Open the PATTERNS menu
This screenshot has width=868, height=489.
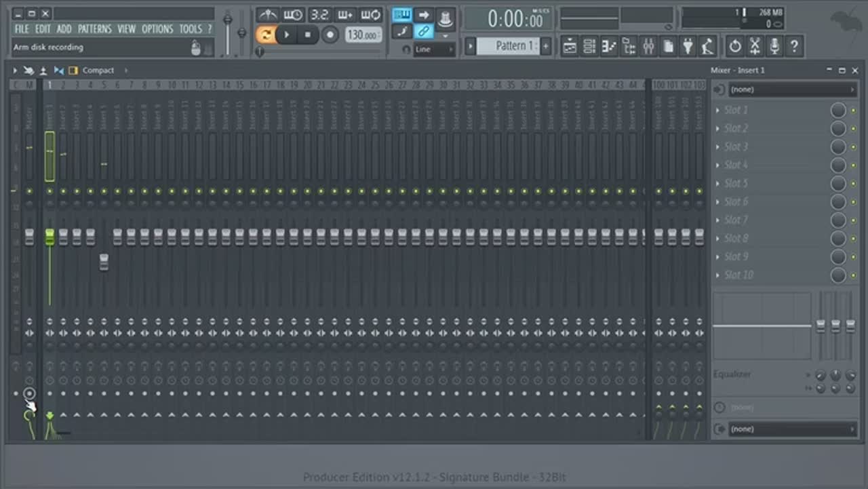pos(94,29)
